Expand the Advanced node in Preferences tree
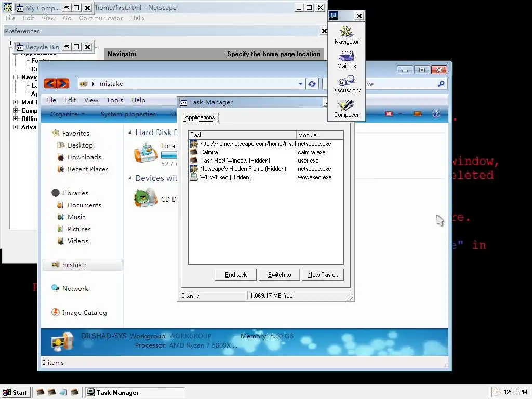The image size is (532, 399). click(x=15, y=127)
